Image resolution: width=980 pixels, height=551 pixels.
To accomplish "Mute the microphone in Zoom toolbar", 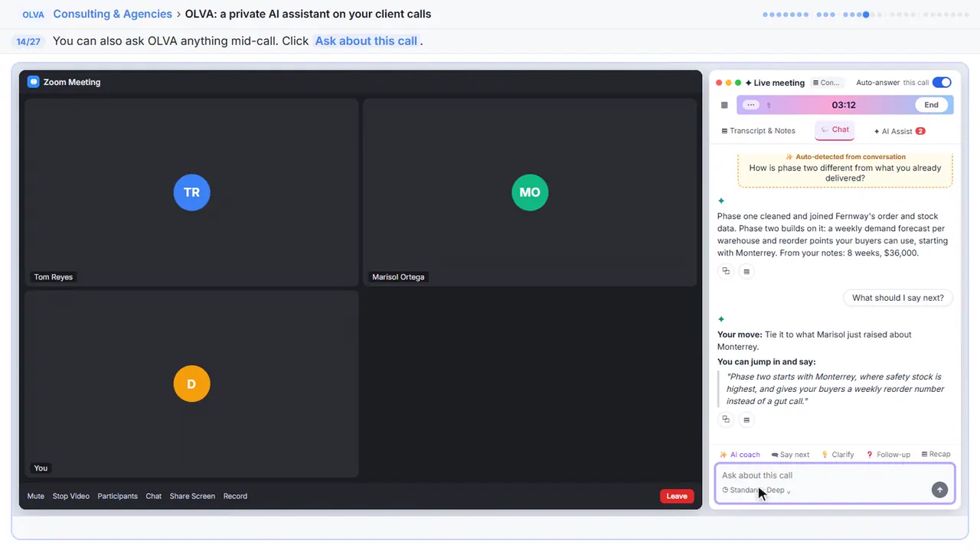I will [36, 496].
